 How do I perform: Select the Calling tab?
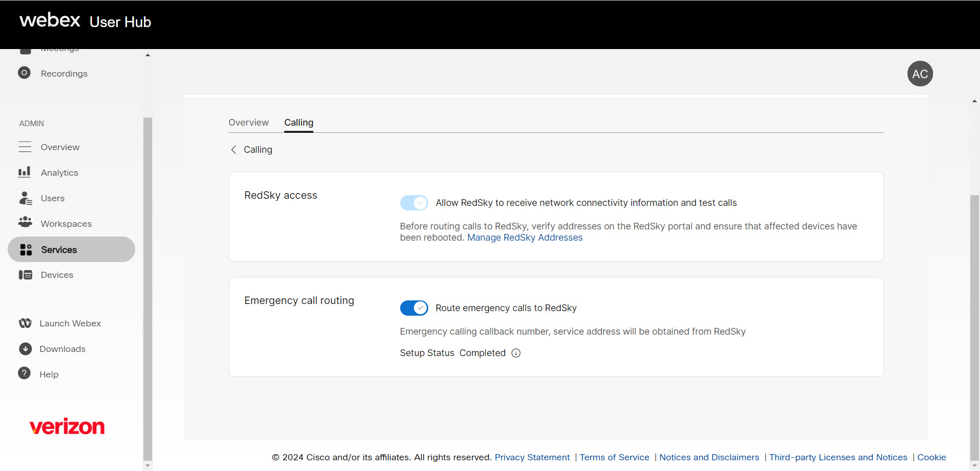pos(299,123)
